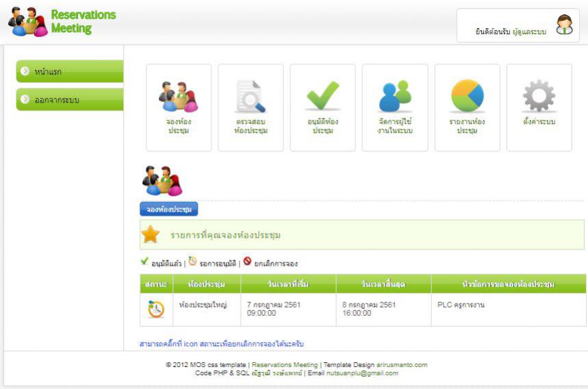Screen dimensions: 588x389
Task: Click the green check legend icon
Action: (144, 261)
